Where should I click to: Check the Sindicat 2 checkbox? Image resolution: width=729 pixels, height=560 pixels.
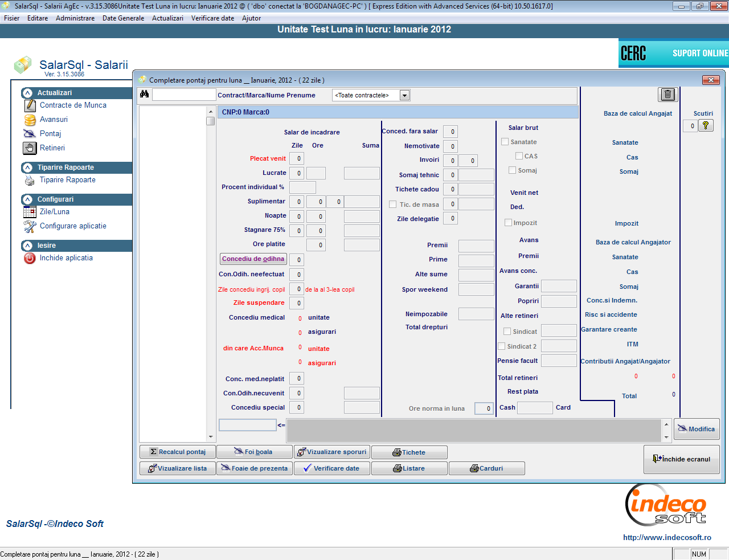click(x=502, y=346)
